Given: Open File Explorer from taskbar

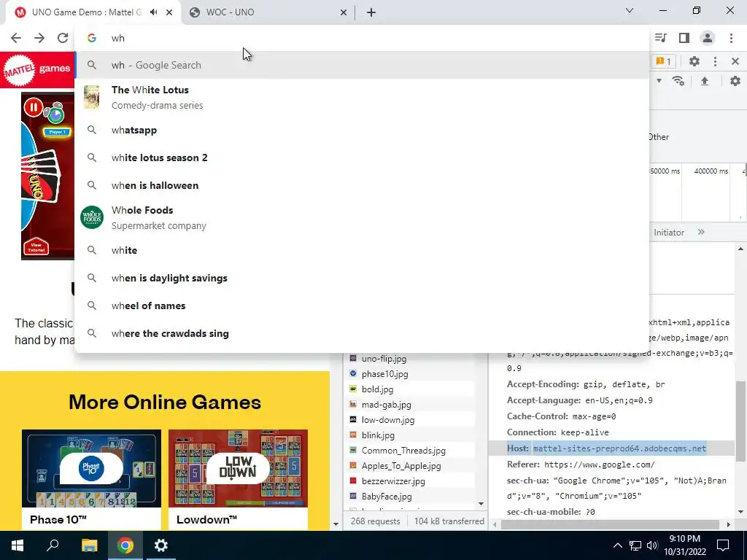Looking at the screenshot, I should (x=89, y=545).
